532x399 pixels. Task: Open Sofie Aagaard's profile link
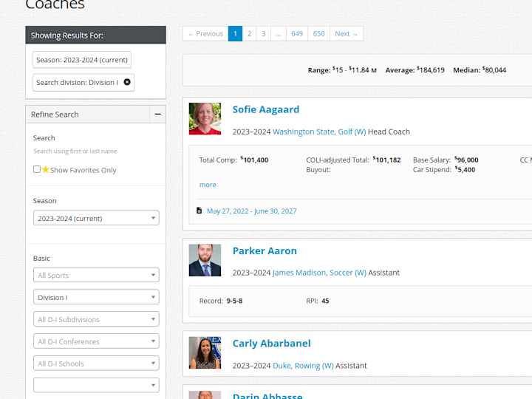(266, 109)
